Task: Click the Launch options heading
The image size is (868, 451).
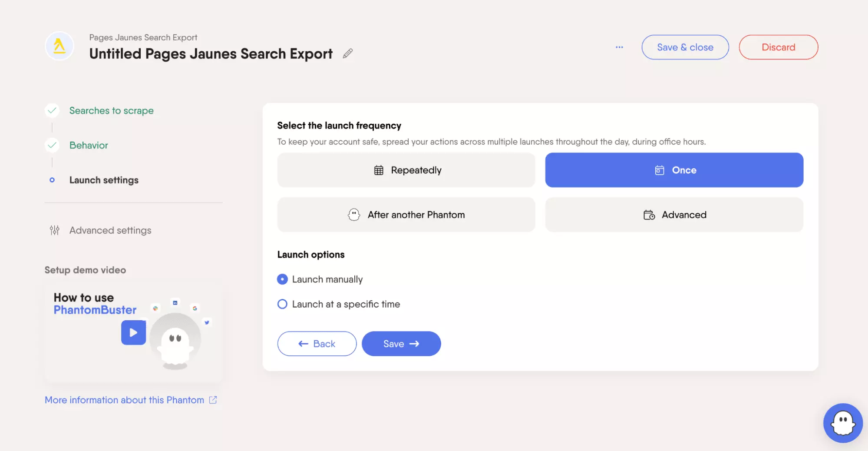Action: 311,255
